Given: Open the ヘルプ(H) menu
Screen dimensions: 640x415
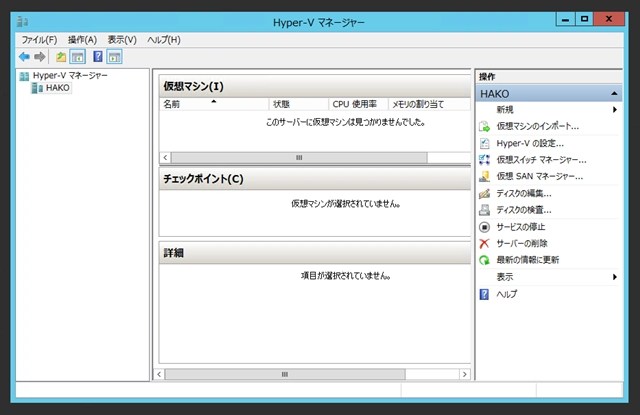Looking at the screenshot, I should point(164,40).
